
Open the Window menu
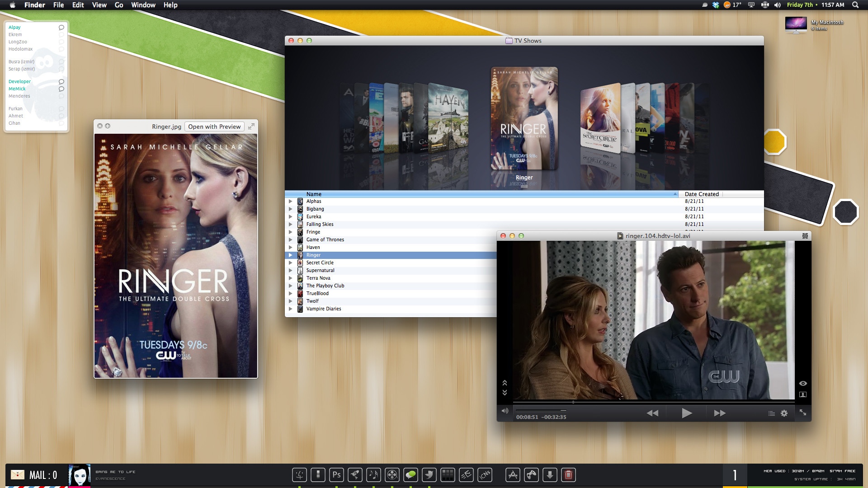click(x=143, y=5)
